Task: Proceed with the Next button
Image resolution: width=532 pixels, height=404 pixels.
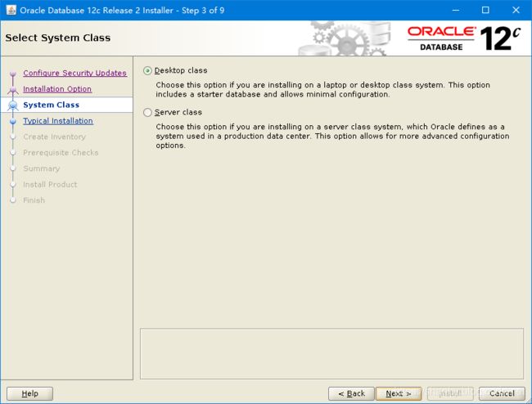Action: pyautogui.click(x=399, y=393)
